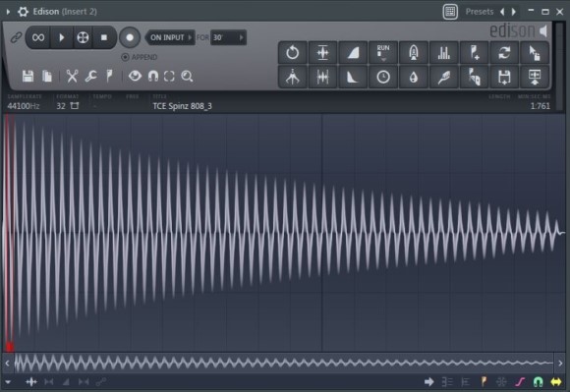Start playback with the play button
The width and height of the screenshot is (570, 392).
(62, 37)
